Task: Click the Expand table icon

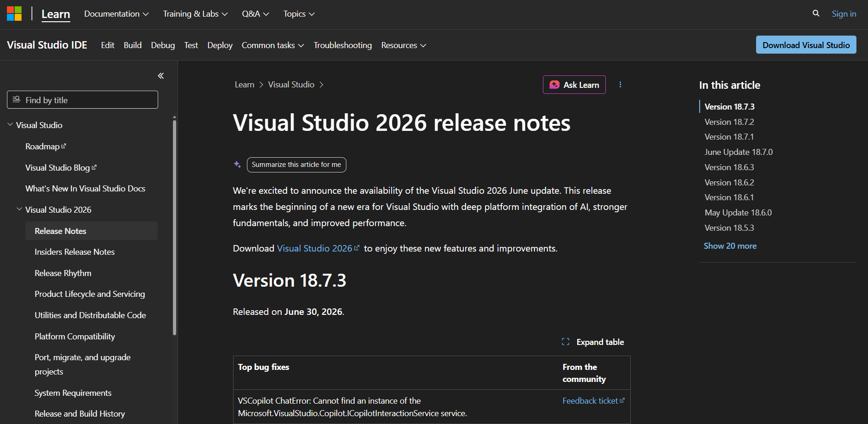Action: [x=565, y=342]
